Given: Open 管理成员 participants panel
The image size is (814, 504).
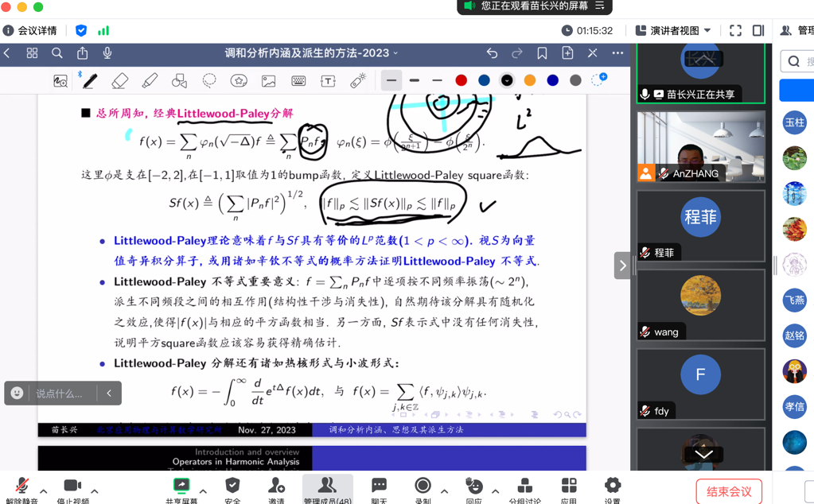Looking at the screenshot, I should (327, 489).
